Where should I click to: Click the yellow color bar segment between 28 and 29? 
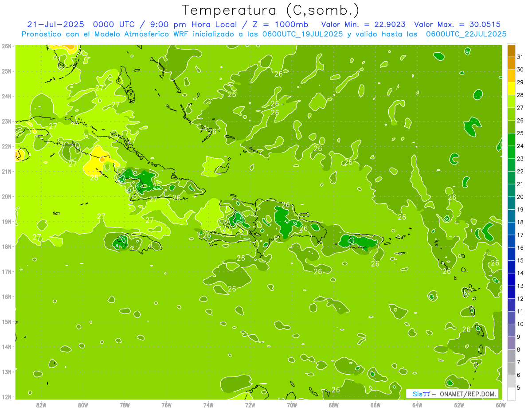[511, 88]
